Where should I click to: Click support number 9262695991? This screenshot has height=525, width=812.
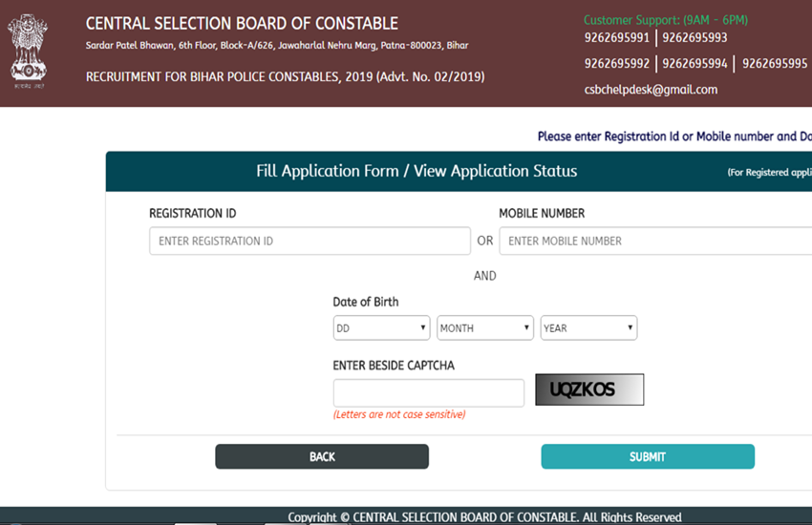pyautogui.click(x=617, y=38)
